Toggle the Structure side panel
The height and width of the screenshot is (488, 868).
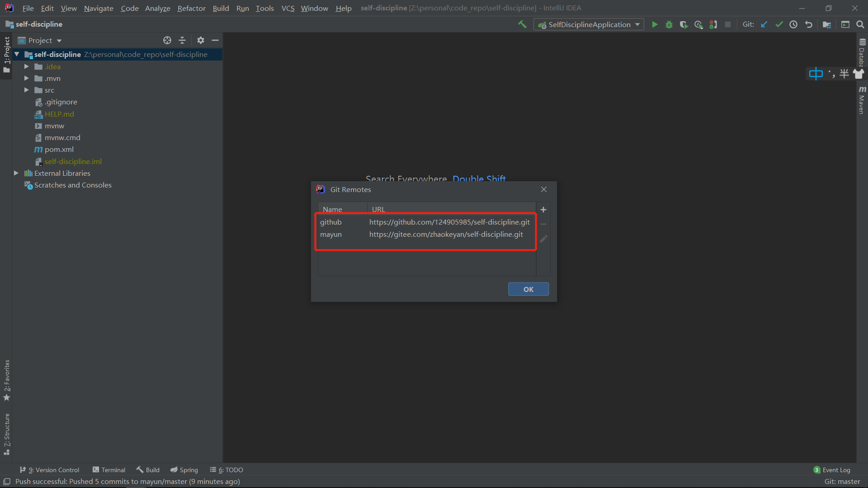click(7, 433)
